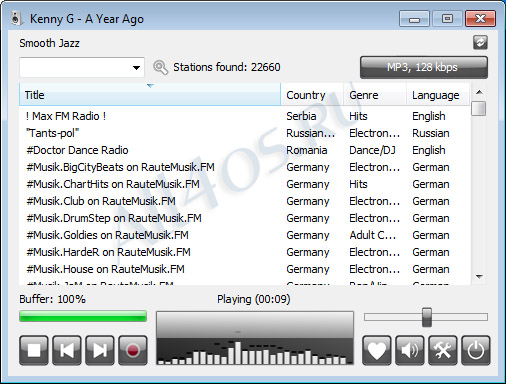Viewport: 506px width, 384px height.
Task: Sort stations by Genre column header
Action: (375, 95)
